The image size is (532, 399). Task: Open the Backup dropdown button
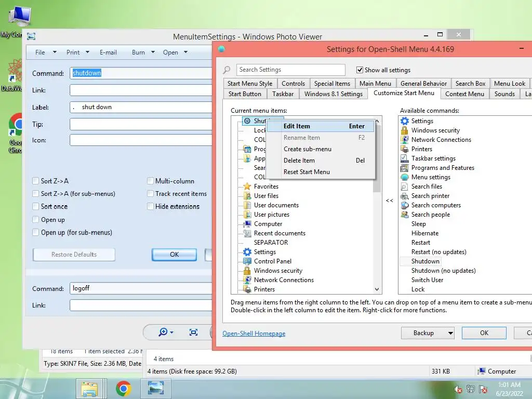[450, 333]
